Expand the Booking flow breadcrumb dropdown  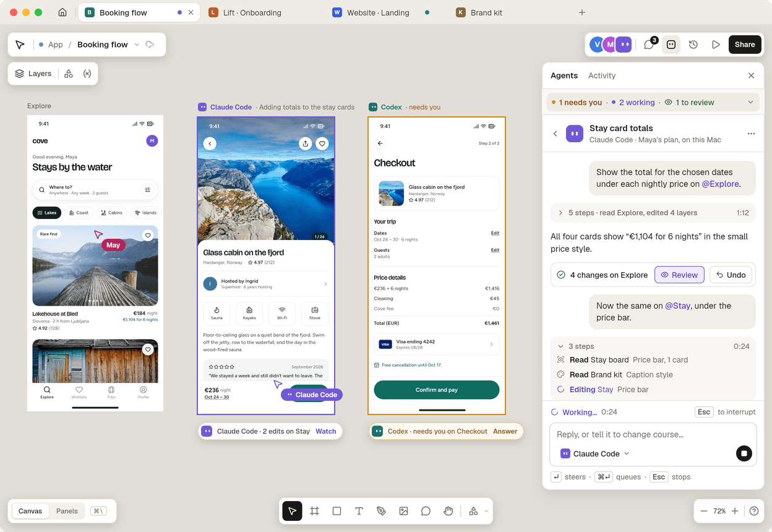(x=137, y=45)
